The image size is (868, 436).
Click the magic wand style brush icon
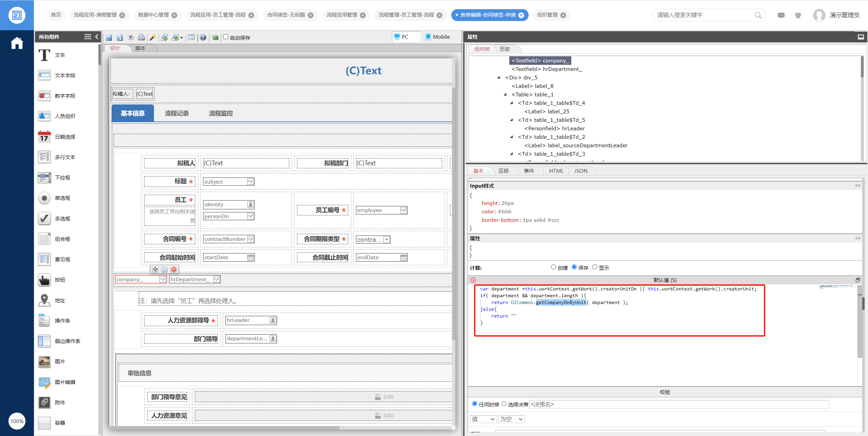point(153,37)
